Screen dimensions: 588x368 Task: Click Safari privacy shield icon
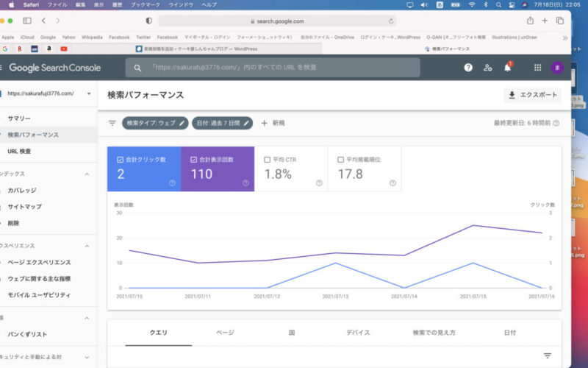149,21
